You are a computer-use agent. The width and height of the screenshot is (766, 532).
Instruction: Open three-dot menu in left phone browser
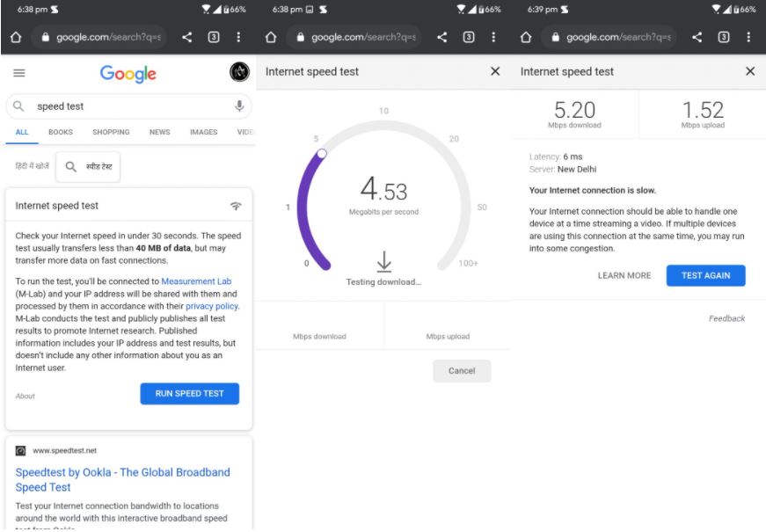[238, 37]
